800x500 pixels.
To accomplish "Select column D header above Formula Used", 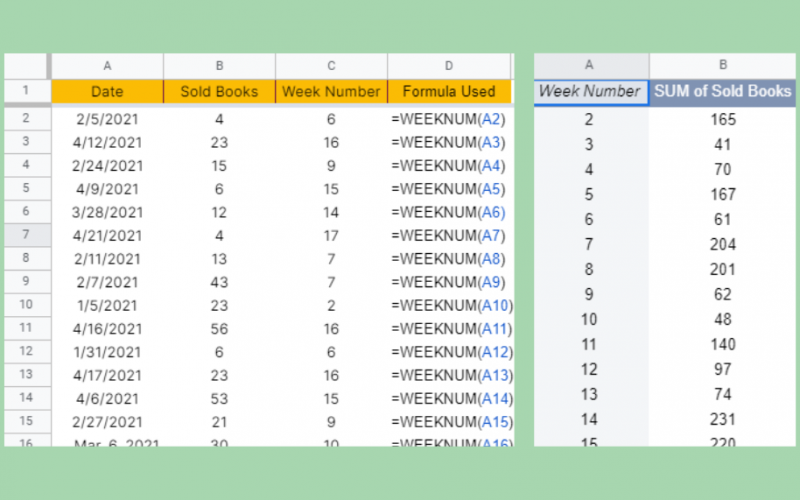I will pos(449,66).
